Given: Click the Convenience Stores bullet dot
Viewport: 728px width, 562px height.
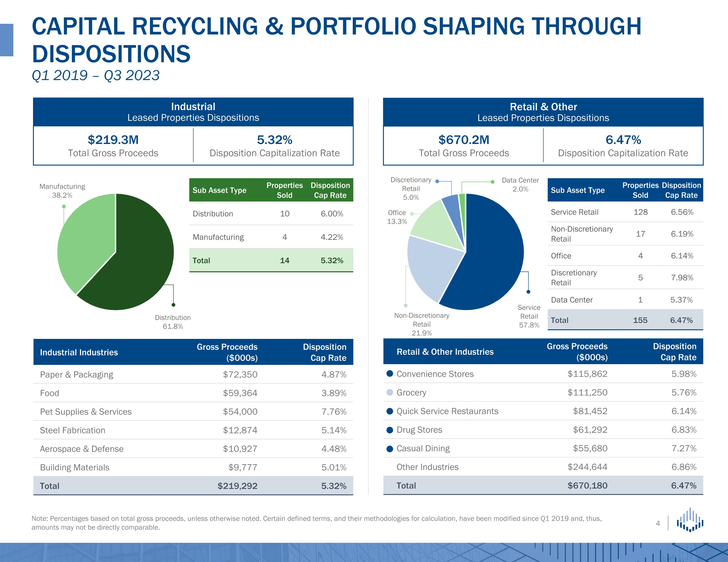Looking at the screenshot, I should [x=390, y=374].
